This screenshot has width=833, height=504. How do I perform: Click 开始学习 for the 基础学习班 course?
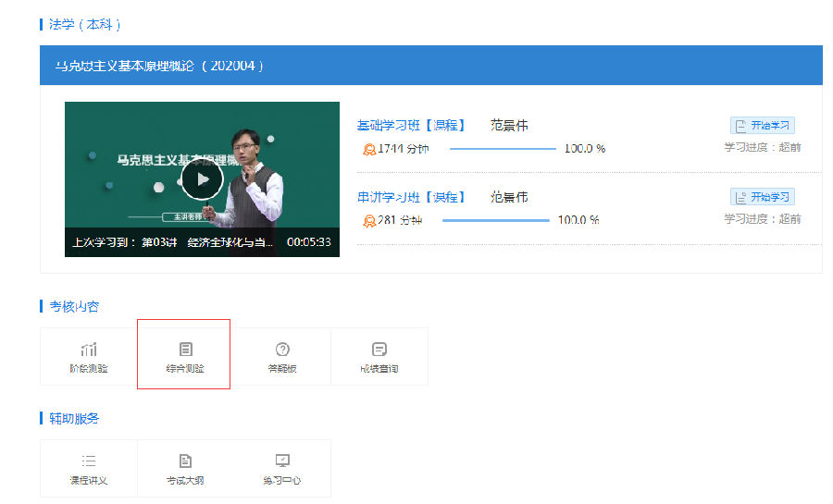pos(762,126)
